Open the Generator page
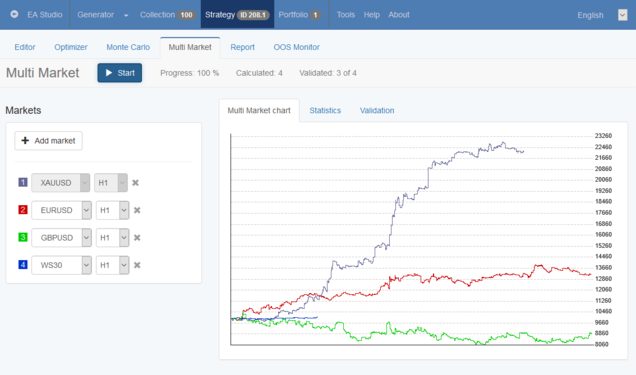The image size is (636, 375). [95, 15]
